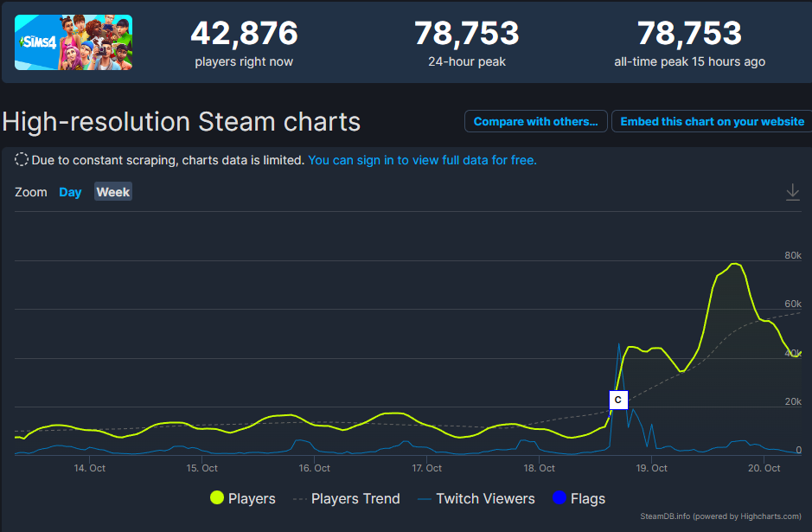
Task: Click the loading spinner icon beside the notice
Action: 22,160
